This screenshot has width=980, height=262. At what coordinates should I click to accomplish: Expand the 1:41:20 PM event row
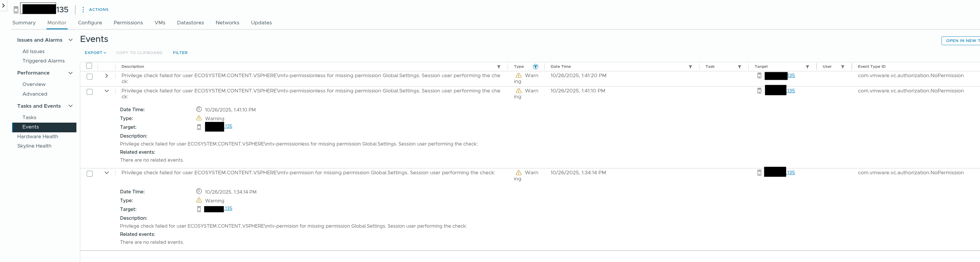pyautogui.click(x=106, y=76)
